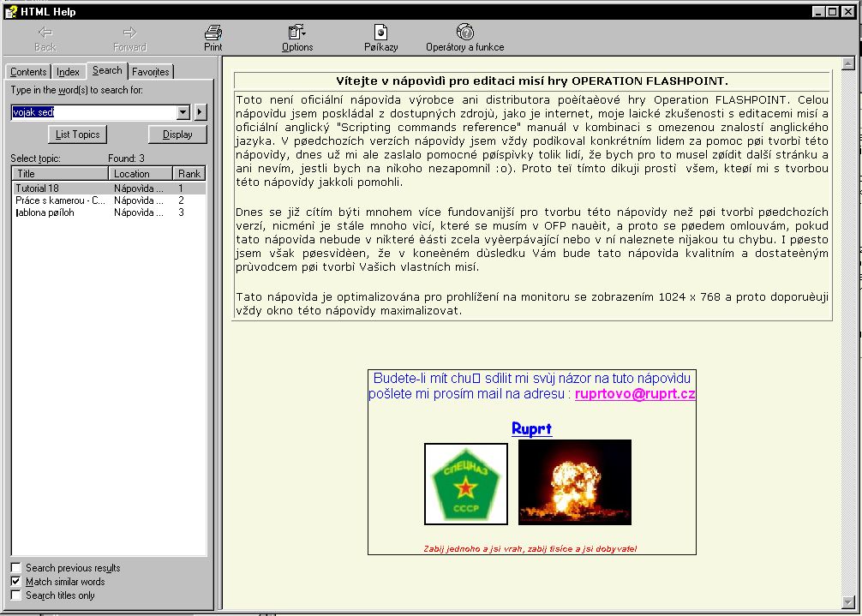Switch to the Index tab
Viewport: 862px width, 616px height.
pos(69,72)
